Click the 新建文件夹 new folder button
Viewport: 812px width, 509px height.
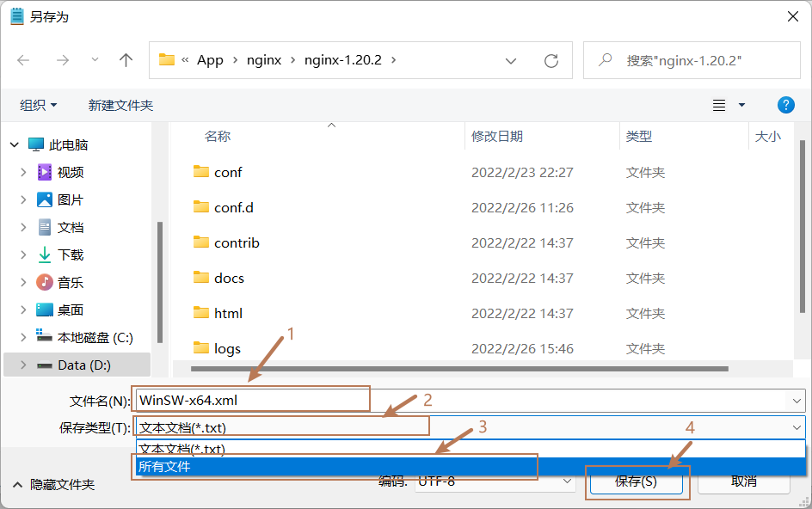(120, 105)
